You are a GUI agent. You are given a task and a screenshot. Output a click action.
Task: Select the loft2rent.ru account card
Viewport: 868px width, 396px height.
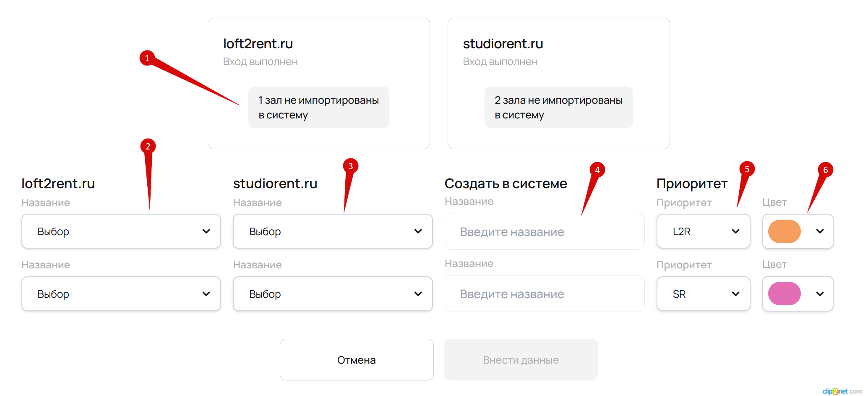click(319, 83)
